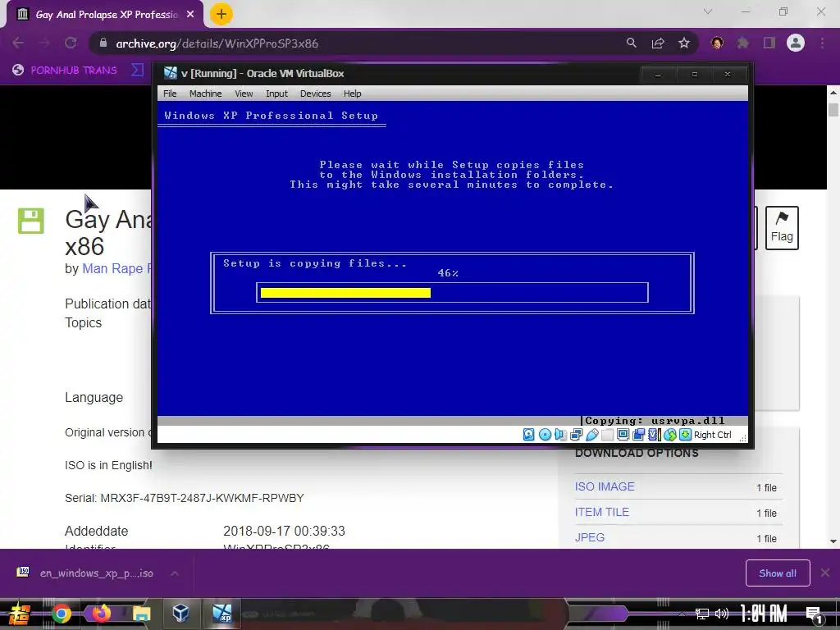Open VirtualBox Devices menu
Viewport: 840px width, 630px height.
pos(316,94)
